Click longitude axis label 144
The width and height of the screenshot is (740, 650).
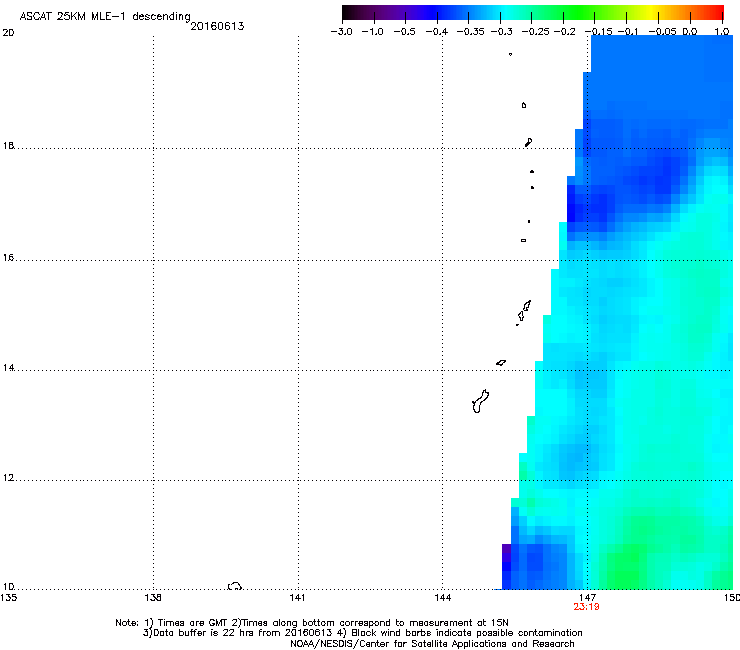click(x=443, y=598)
